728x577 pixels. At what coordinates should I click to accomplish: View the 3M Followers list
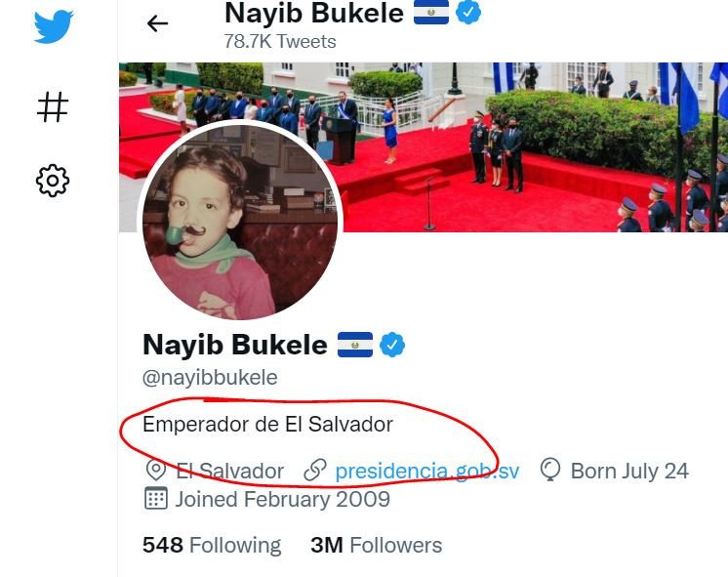376,545
